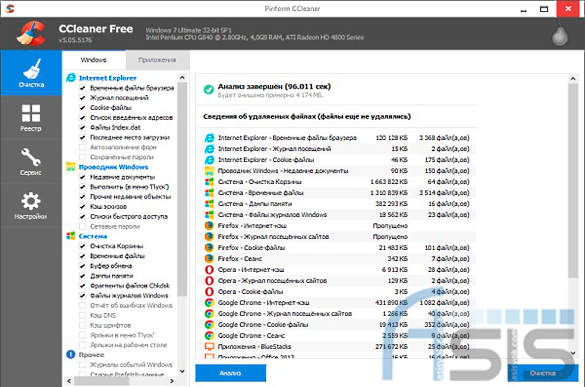Click the Система Windows flag icon
Screen dimensions: 585x387
pos(71,236)
